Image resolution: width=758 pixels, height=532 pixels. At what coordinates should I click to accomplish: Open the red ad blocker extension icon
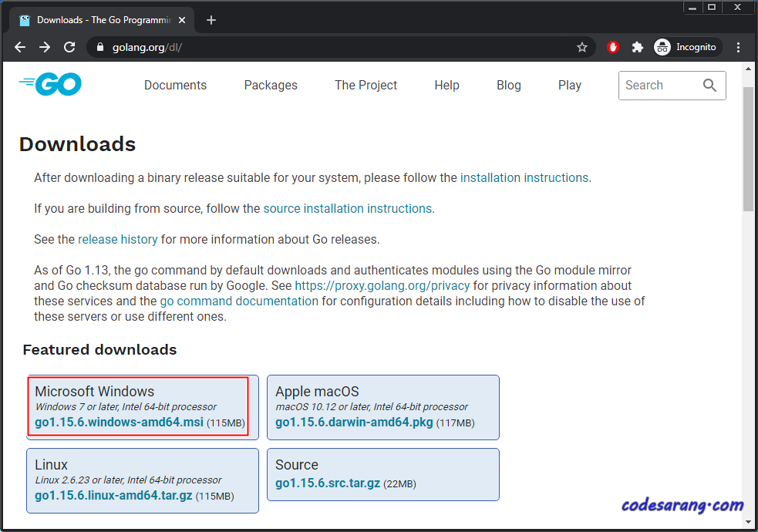613,47
